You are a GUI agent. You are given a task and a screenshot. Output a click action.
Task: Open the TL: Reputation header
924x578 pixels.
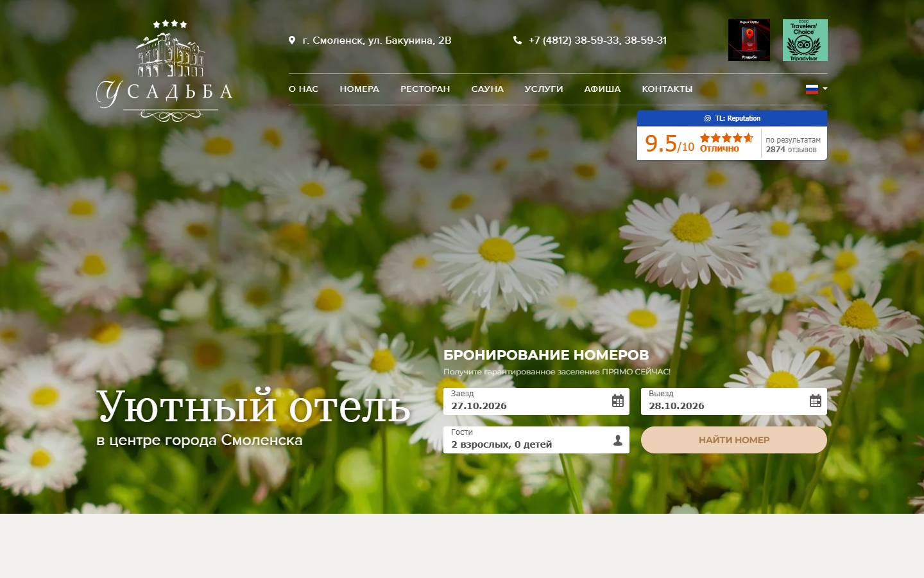[732, 118]
